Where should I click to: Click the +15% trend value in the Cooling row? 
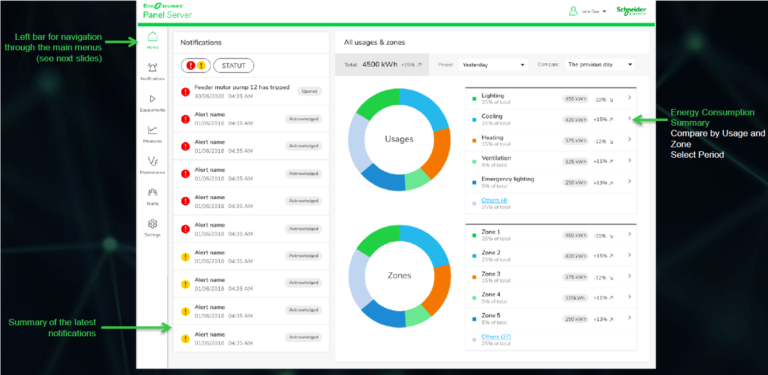600,119
